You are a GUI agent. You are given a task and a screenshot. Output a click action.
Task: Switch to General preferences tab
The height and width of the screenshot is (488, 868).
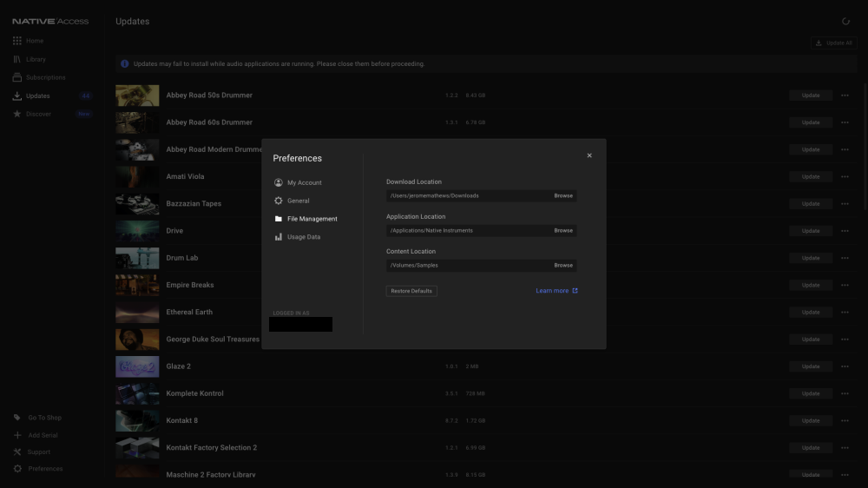pyautogui.click(x=292, y=201)
